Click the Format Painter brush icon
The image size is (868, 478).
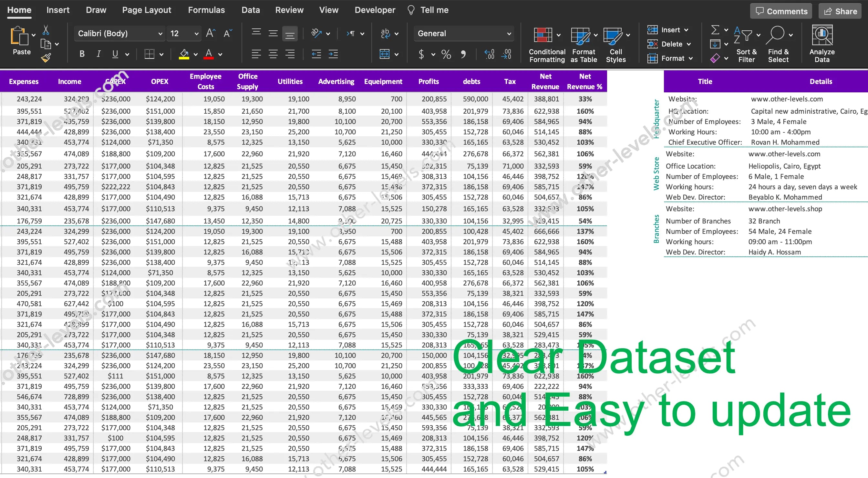pyautogui.click(x=46, y=58)
